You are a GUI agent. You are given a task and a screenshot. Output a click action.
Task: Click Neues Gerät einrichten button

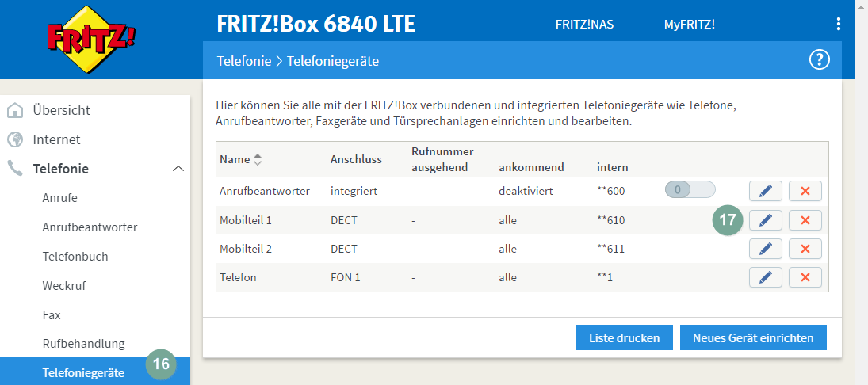tap(752, 337)
